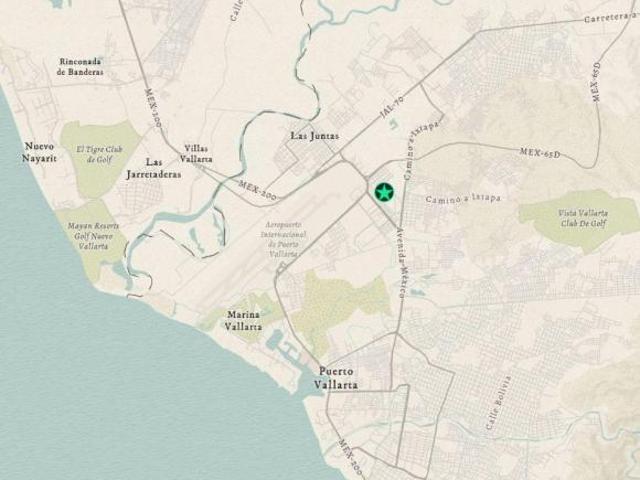Click Vista Vallarta Club De Golf label
This screenshot has width=640, height=480.
click(583, 218)
